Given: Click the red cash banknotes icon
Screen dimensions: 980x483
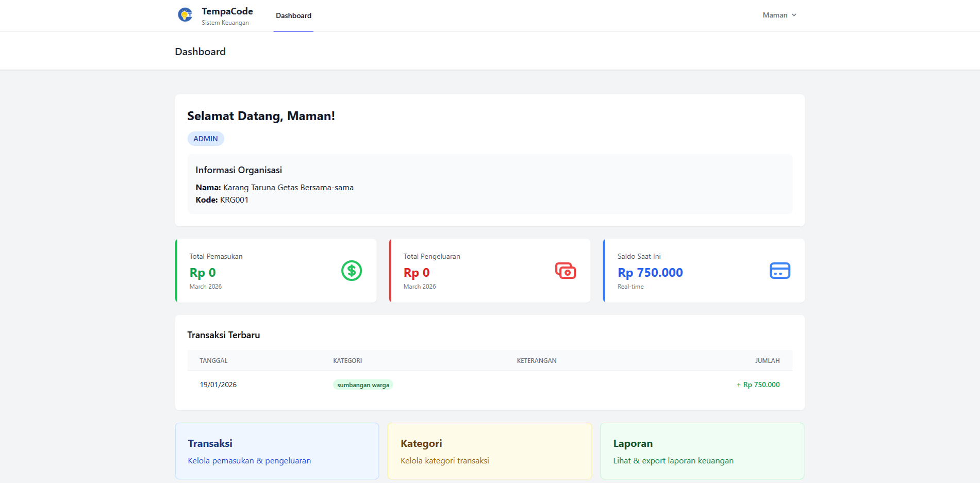Looking at the screenshot, I should [566, 271].
